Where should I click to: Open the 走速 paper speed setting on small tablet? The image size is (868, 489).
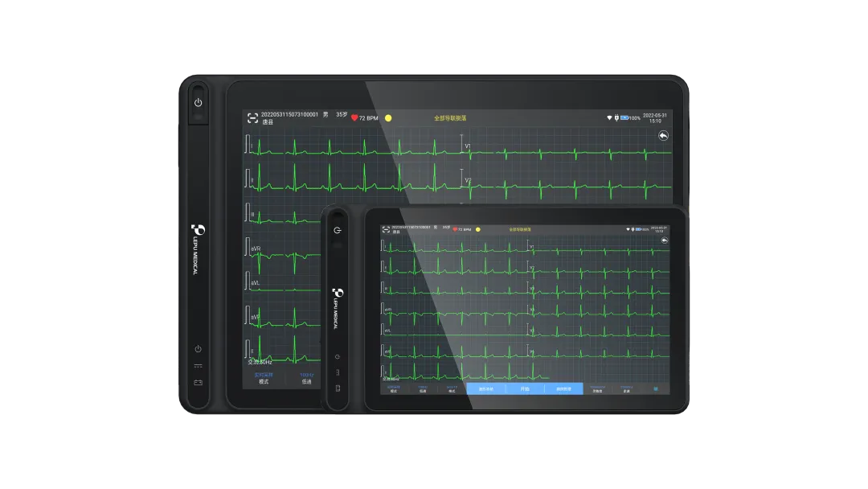(626, 389)
